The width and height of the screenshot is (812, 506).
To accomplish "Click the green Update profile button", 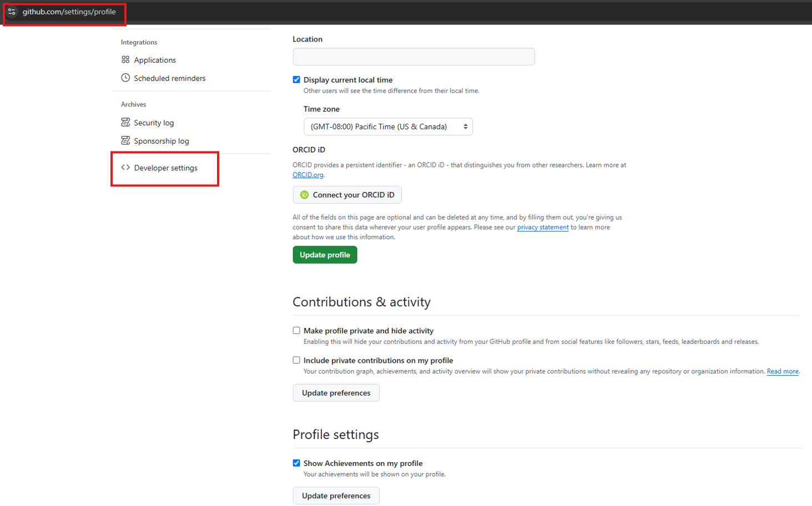I will point(325,255).
